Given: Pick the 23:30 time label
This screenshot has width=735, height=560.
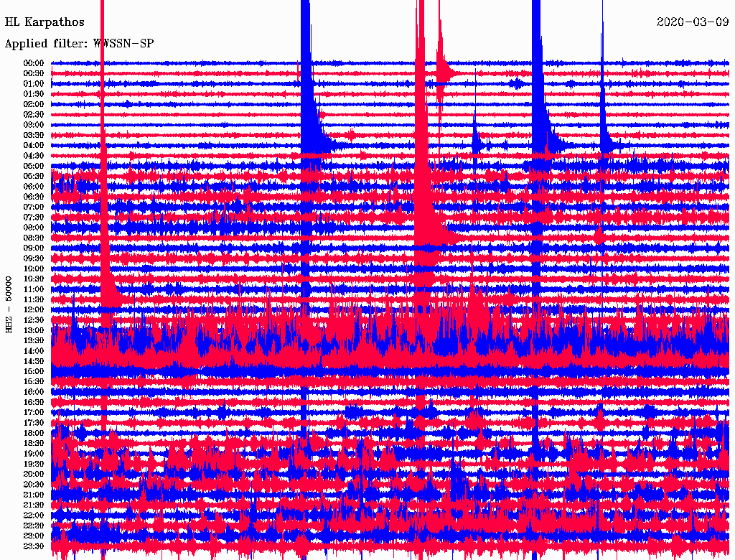Looking at the screenshot, I should [34, 546].
